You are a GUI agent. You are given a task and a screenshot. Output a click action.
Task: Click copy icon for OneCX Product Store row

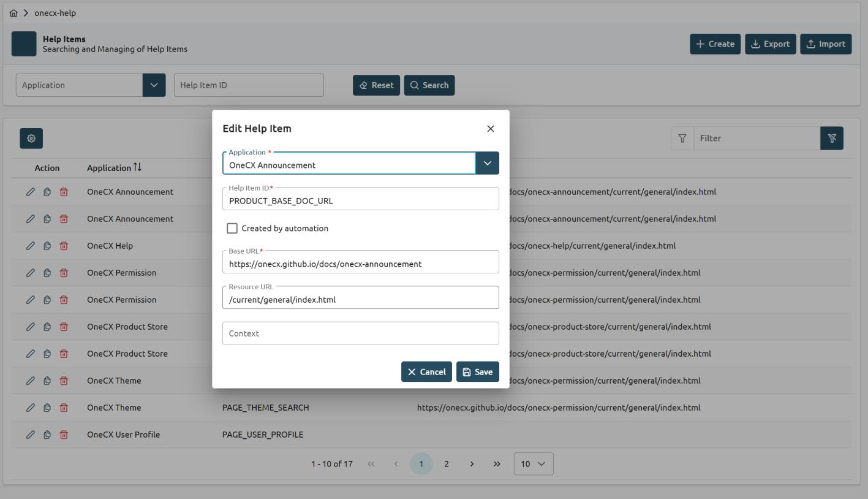click(47, 327)
